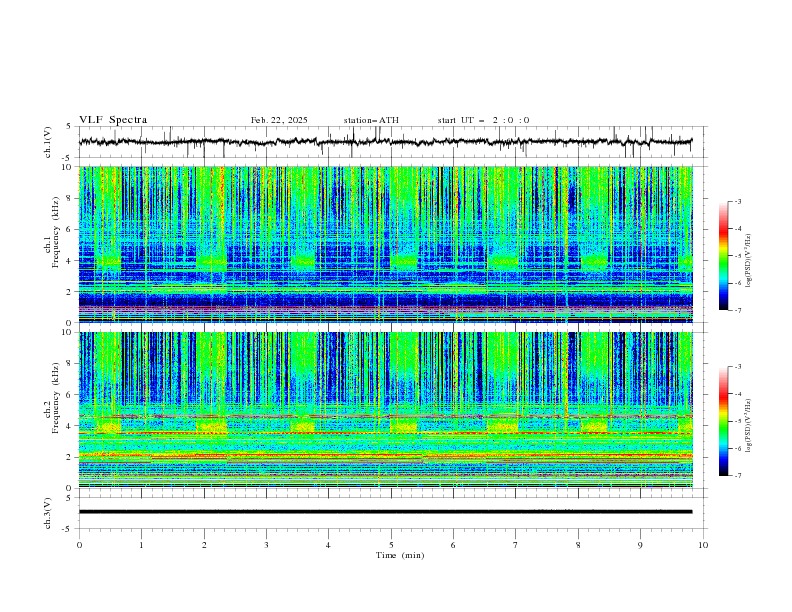Click the ch.2 color bar "-7" tick label

pos(737,476)
